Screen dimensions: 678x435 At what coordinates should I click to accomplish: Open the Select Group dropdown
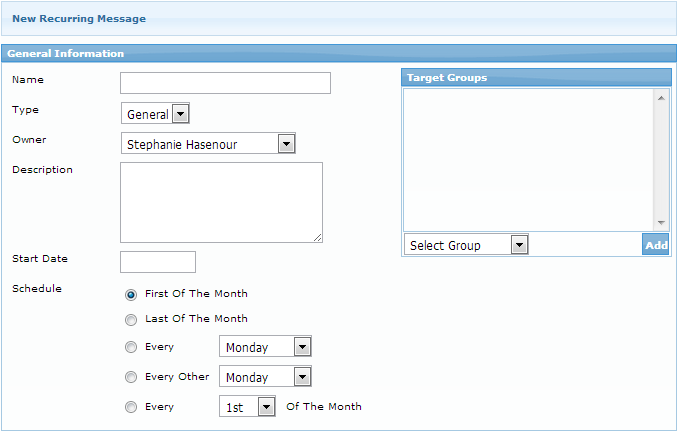pyautogui.click(x=466, y=245)
